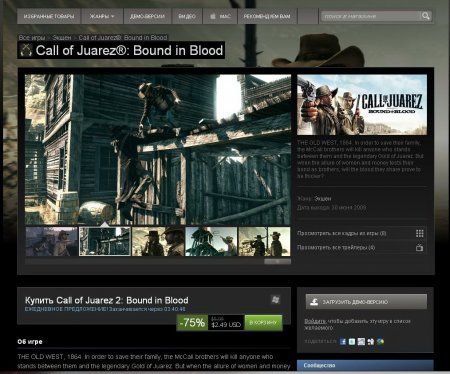Click the Все игры breadcrumb link

[32, 38]
